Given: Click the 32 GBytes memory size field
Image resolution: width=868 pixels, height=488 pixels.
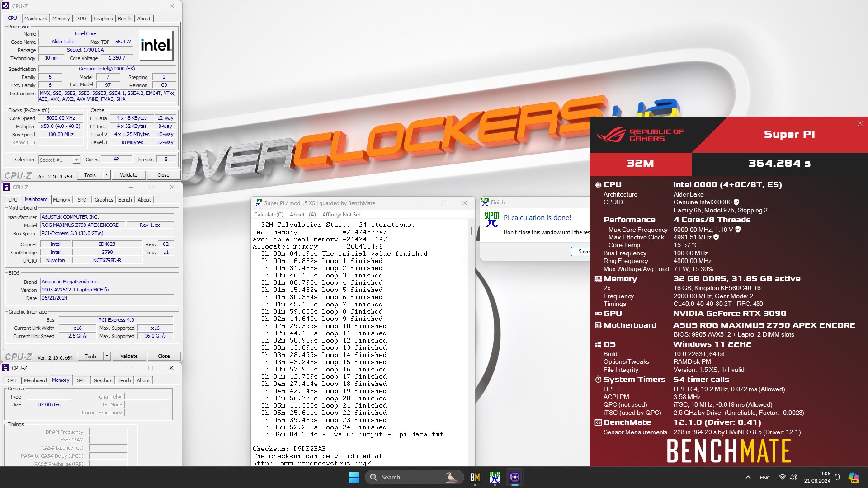Looking at the screenshot, I should [49, 405].
